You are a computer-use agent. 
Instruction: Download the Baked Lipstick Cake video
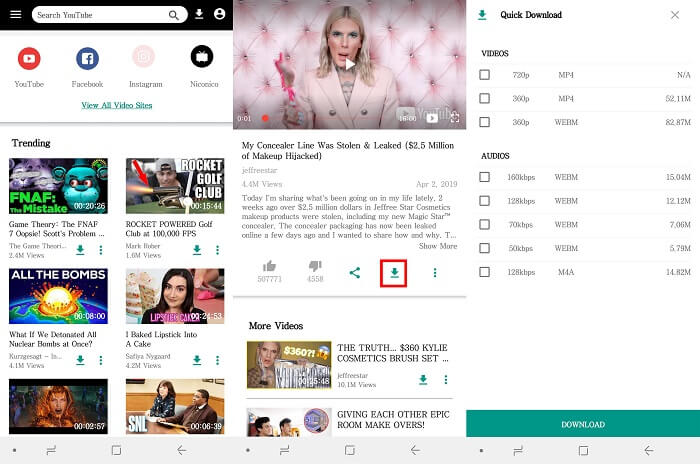click(x=197, y=360)
